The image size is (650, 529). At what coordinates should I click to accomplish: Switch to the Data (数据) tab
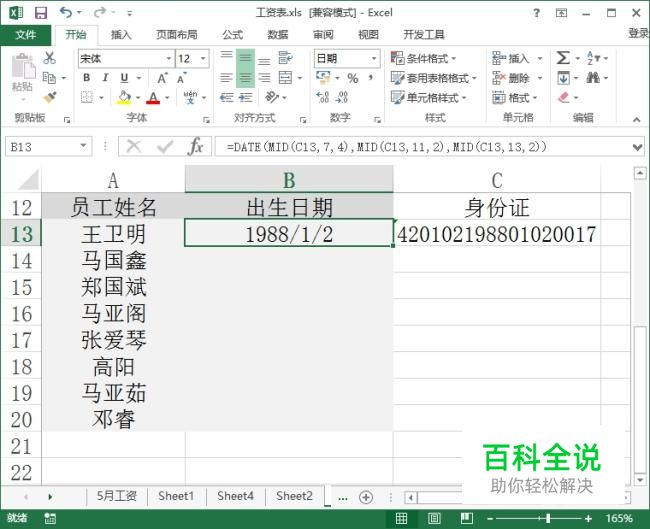[x=278, y=35]
